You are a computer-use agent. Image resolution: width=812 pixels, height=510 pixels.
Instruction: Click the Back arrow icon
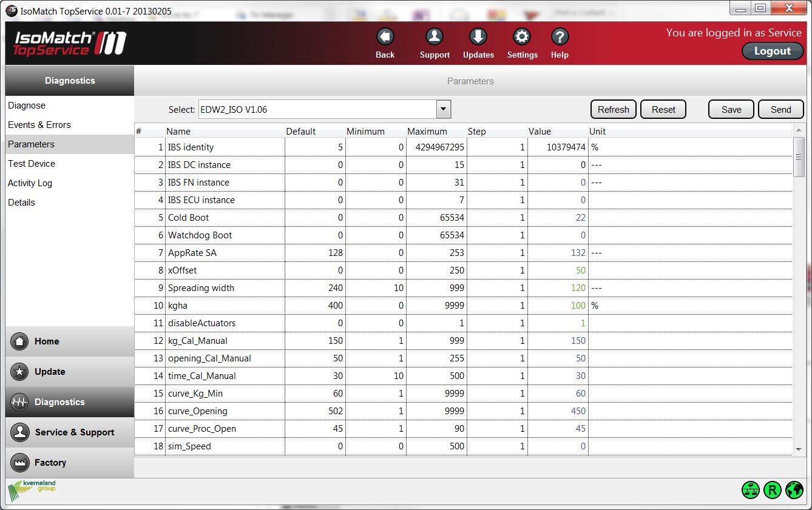click(385, 38)
